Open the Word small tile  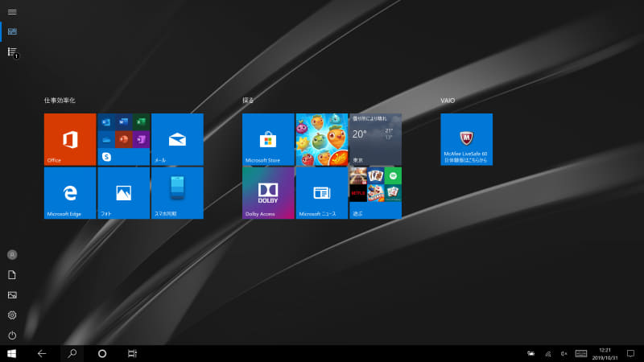[124, 122]
